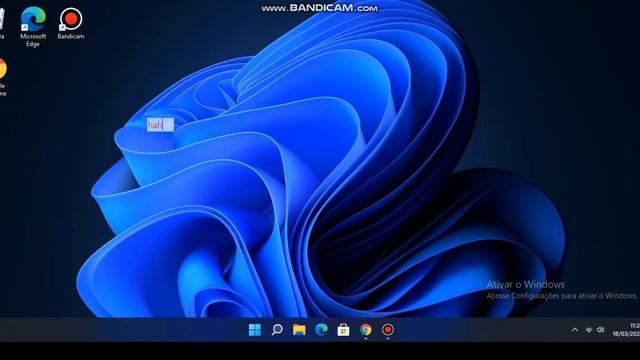Viewport: 640px width, 360px height.
Task: Expand hidden system tray icons chevron
Action: pos(575,330)
